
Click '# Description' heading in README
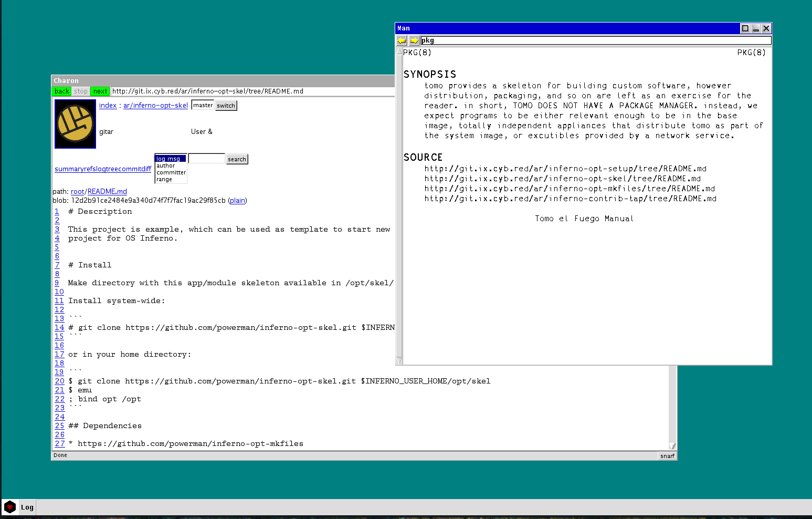click(x=100, y=212)
